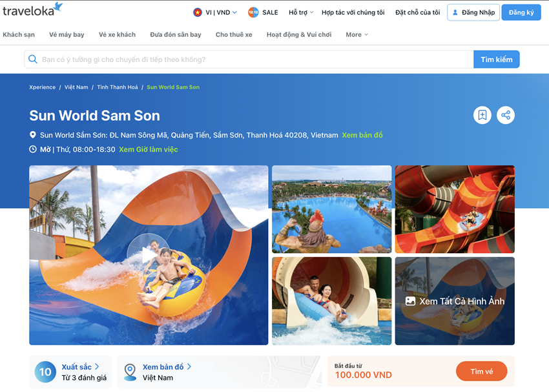Click the trip idea search input field
549x392 pixels.
pos(249,59)
